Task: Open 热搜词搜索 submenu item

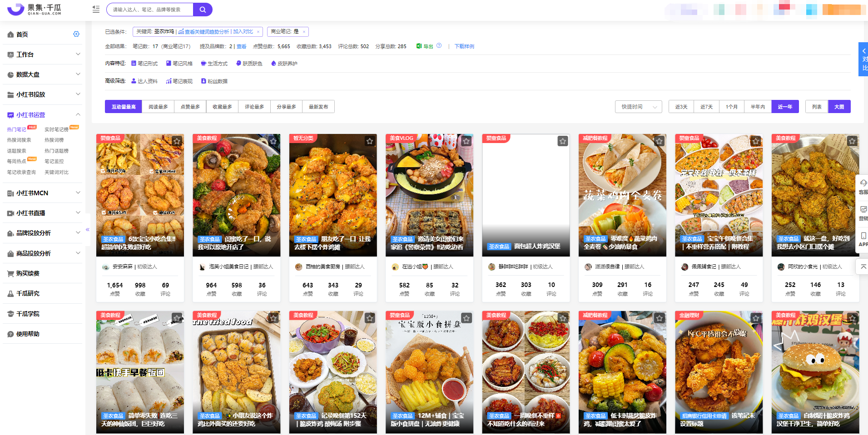Action: pos(19,140)
